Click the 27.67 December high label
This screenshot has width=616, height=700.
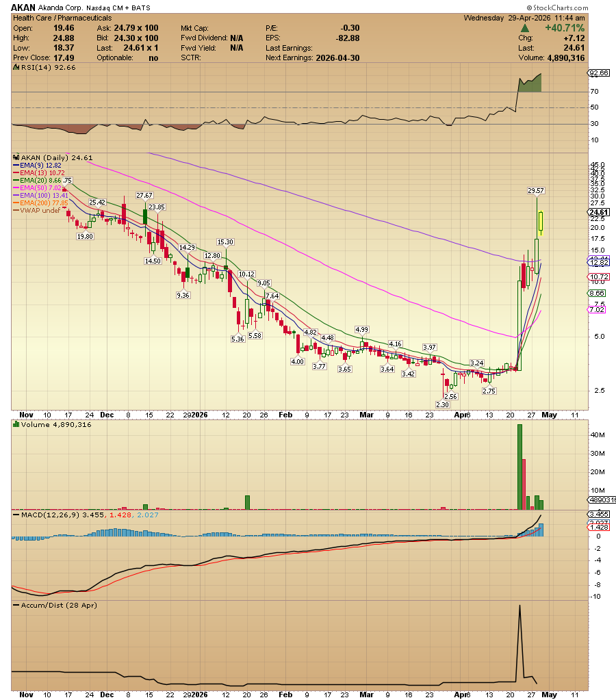tap(144, 196)
